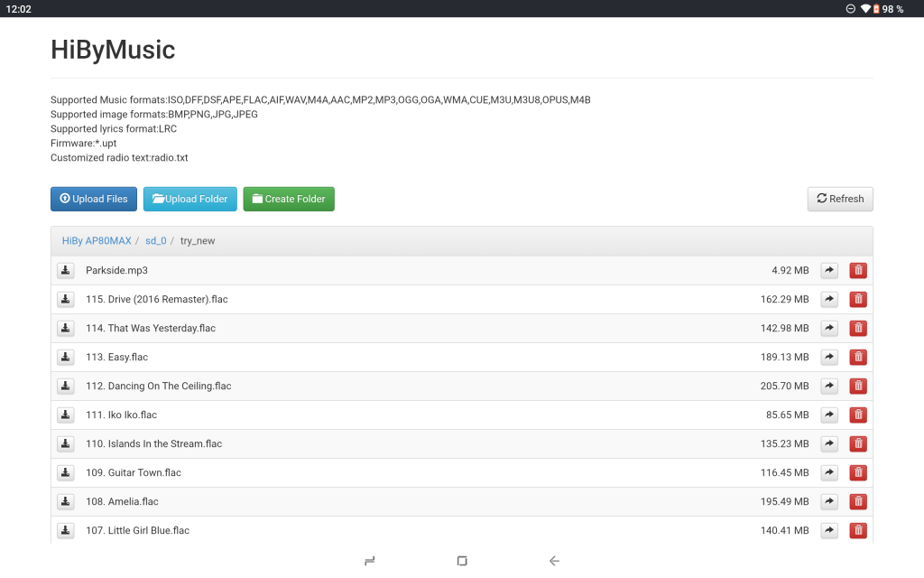Download the Parkside.mp3 file
This screenshot has width=924, height=578.
[66, 270]
